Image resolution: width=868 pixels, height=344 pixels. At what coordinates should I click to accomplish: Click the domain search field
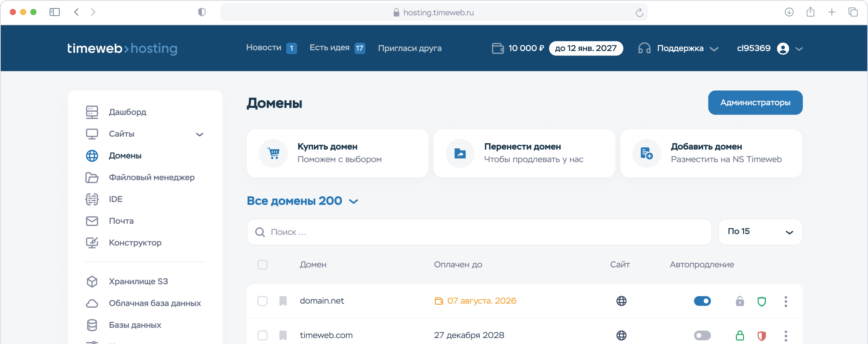point(479,232)
